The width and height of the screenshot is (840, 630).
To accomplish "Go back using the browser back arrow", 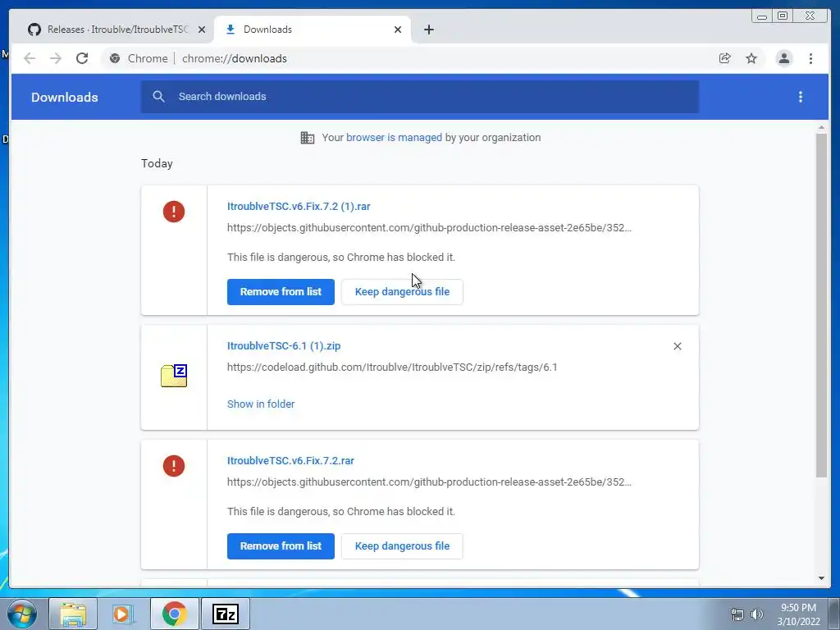I will (x=30, y=58).
